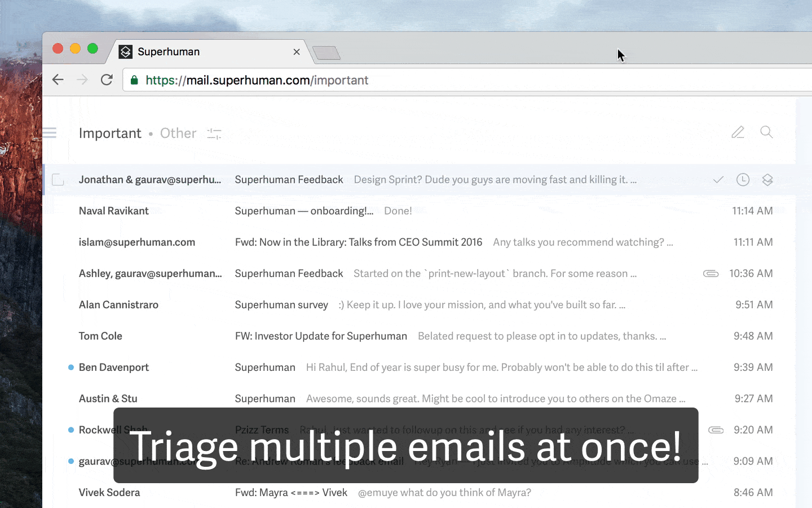Click the layers icon on Jonathan's row

click(x=767, y=180)
